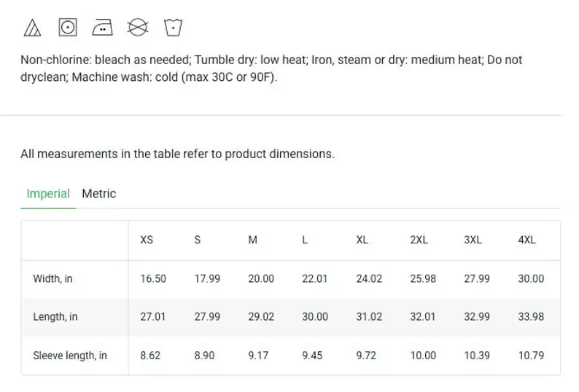Click the Width, in row label
The width and height of the screenshot is (579, 392).
(53, 278)
